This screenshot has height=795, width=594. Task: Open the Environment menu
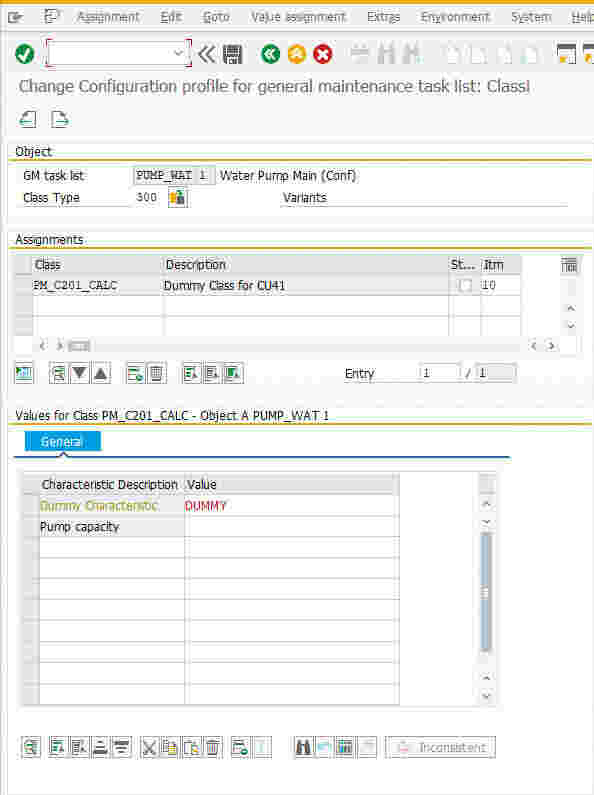tap(455, 17)
